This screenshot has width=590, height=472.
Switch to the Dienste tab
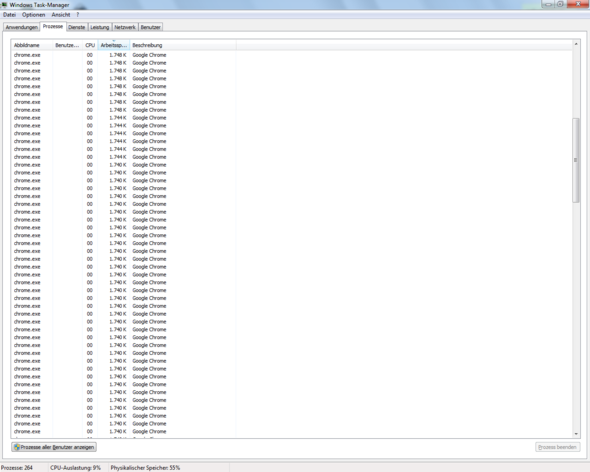coord(77,27)
